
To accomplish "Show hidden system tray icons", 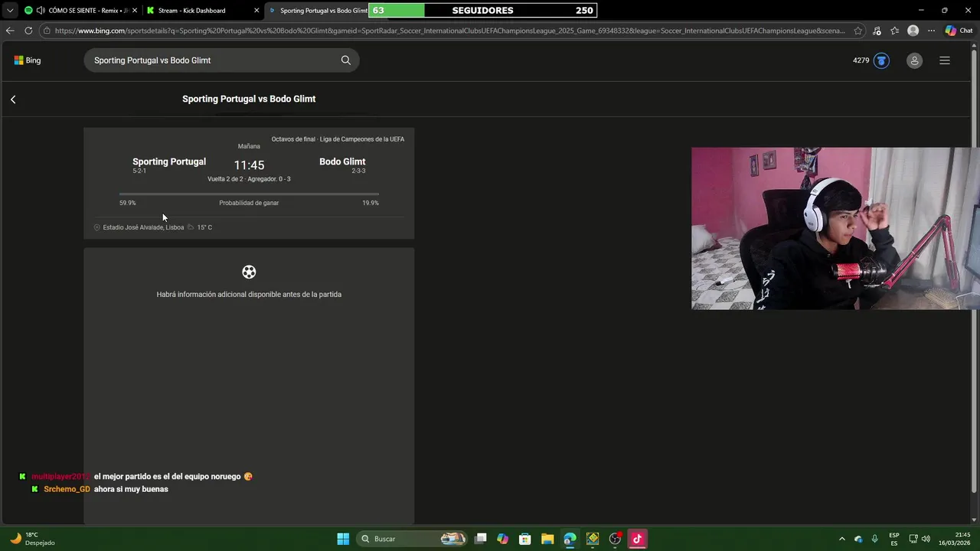I will tap(842, 539).
